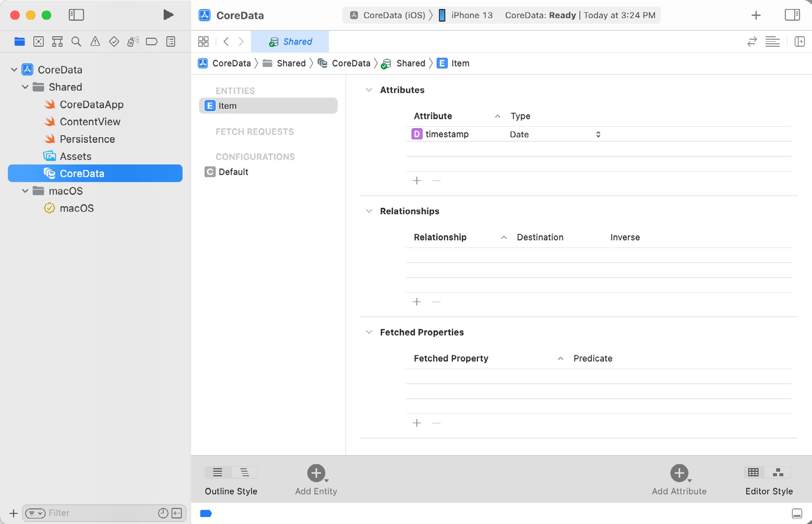
Task: Open the Date type popup
Action: pyautogui.click(x=555, y=134)
